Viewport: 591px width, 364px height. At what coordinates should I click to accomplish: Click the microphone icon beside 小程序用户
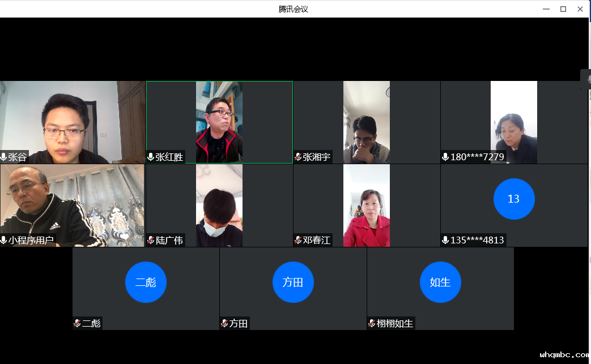coord(4,240)
